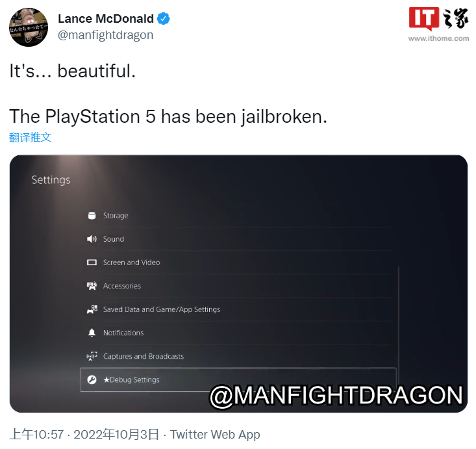Click the Sound speaker icon
Image resolution: width=476 pixels, height=449 pixels.
[x=92, y=239]
